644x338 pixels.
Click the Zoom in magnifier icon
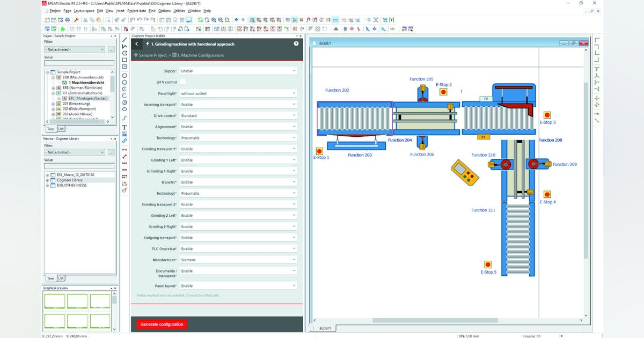coord(214,20)
